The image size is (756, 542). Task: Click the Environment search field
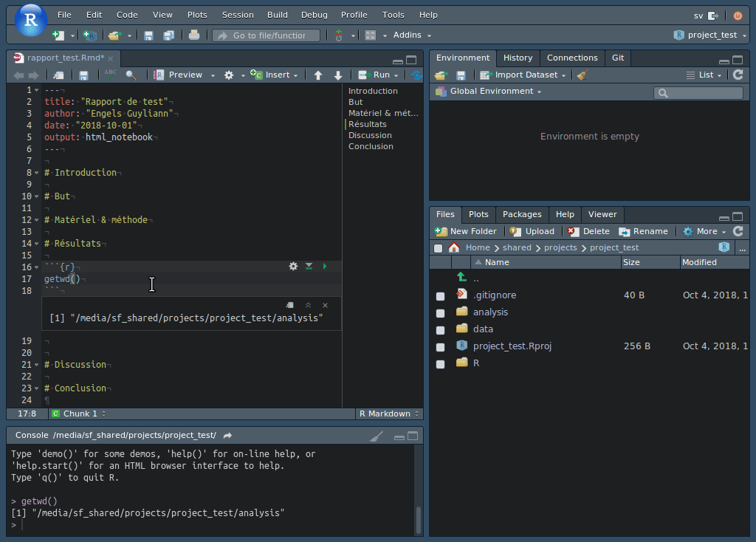[698, 93]
